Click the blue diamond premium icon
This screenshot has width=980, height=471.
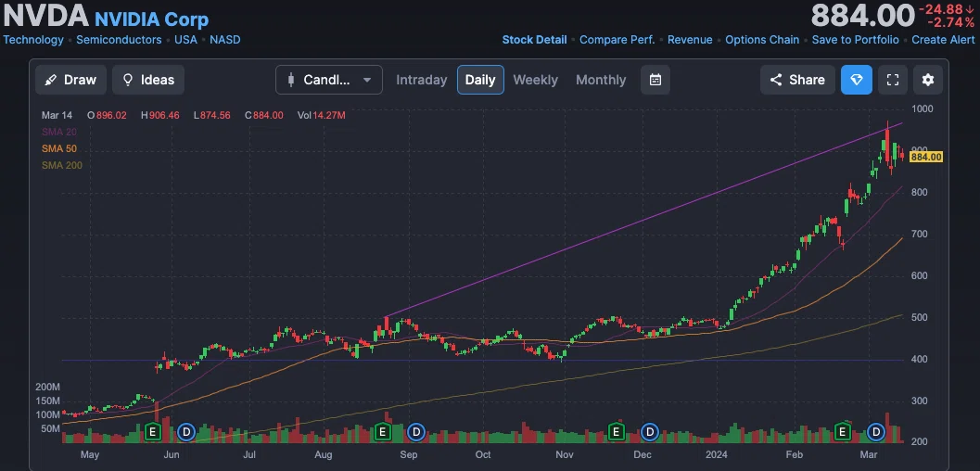point(857,80)
